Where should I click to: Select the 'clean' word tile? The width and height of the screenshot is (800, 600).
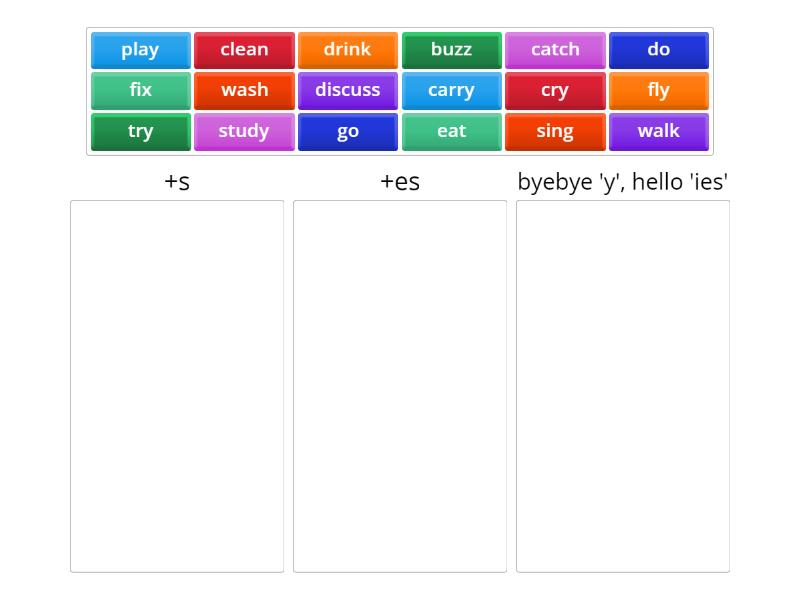(x=244, y=50)
